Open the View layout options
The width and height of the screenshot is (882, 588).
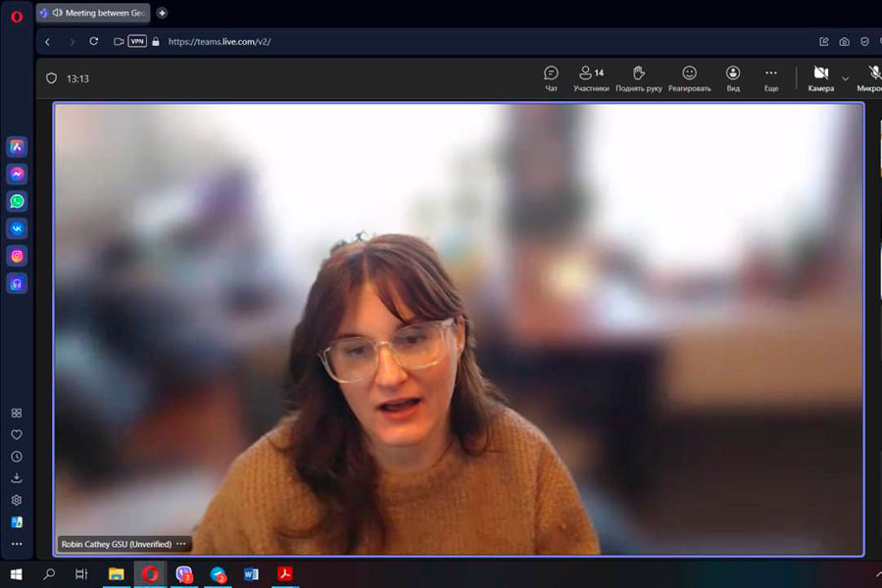click(x=733, y=77)
